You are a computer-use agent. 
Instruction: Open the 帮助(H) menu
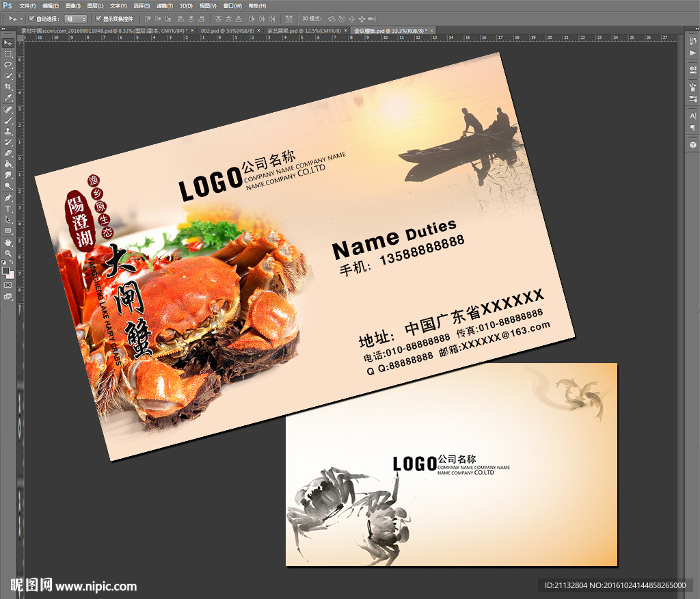[x=257, y=5]
